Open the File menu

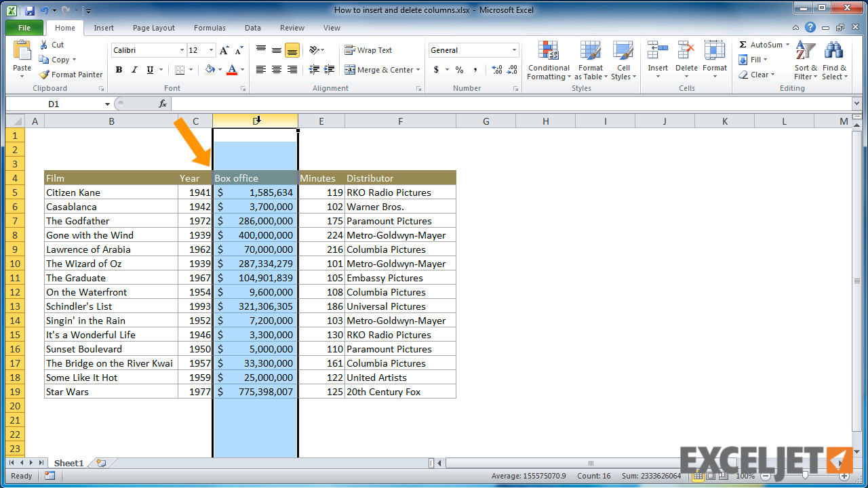(x=24, y=27)
